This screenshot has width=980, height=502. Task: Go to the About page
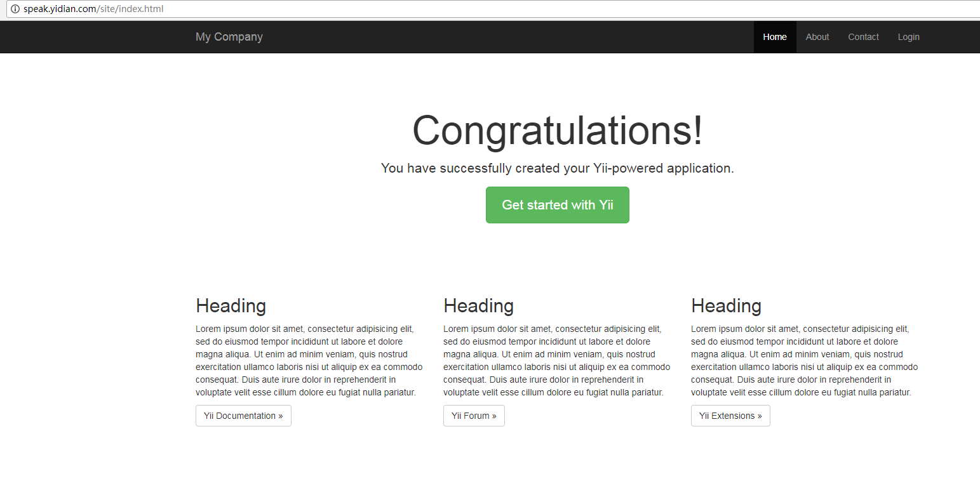coord(817,37)
